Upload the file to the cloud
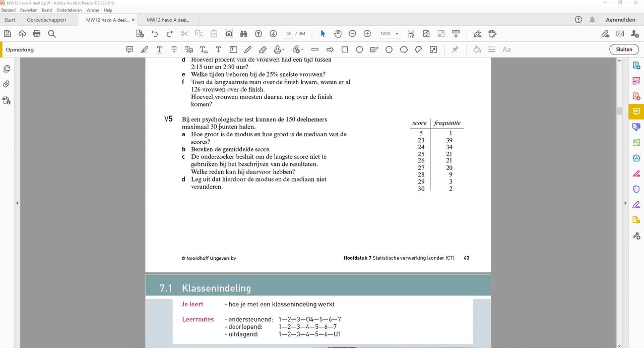This screenshot has height=348, width=644. (22, 34)
